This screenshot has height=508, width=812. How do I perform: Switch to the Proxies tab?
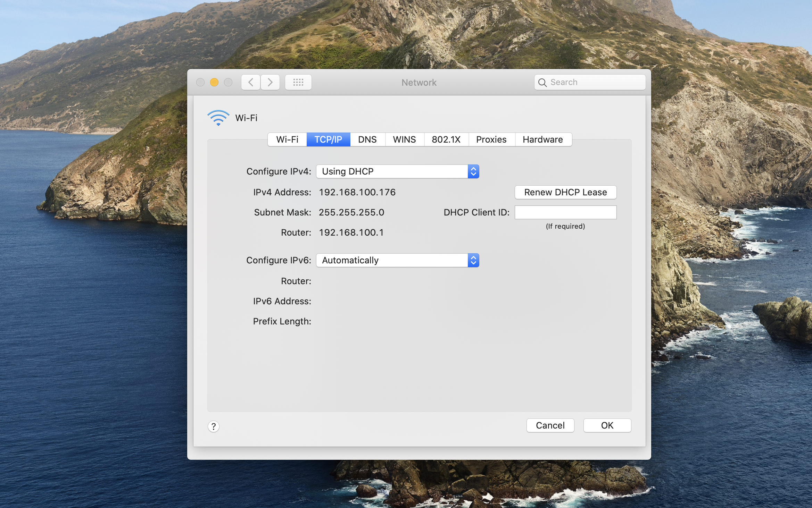click(x=491, y=139)
